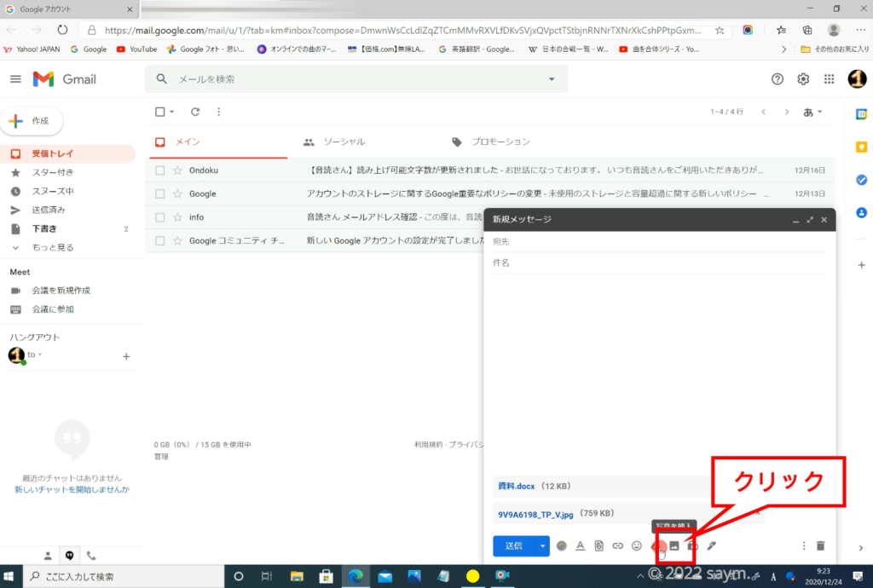The image size is (873, 588).
Task: Tick the checkbox for the Ondoku email
Action: (x=159, y=170)
